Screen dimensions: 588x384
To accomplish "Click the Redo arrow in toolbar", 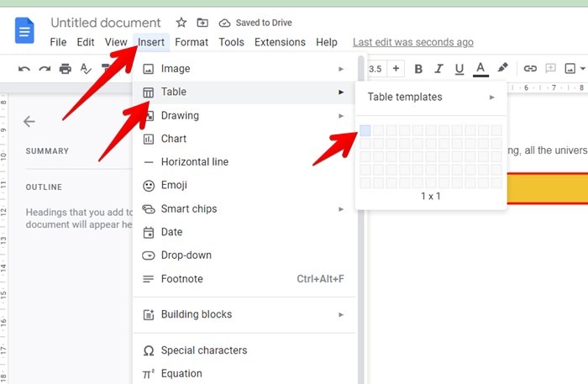I will (45, 69).
